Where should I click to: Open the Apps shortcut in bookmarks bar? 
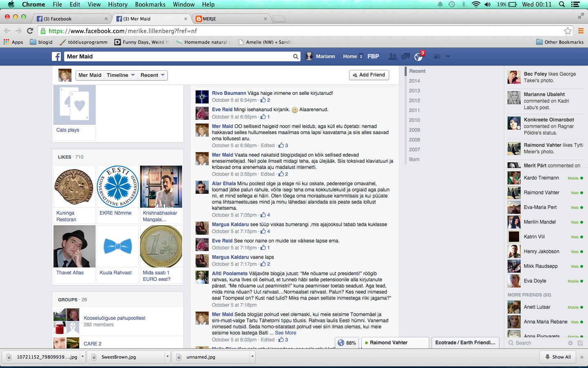[13, 42]
